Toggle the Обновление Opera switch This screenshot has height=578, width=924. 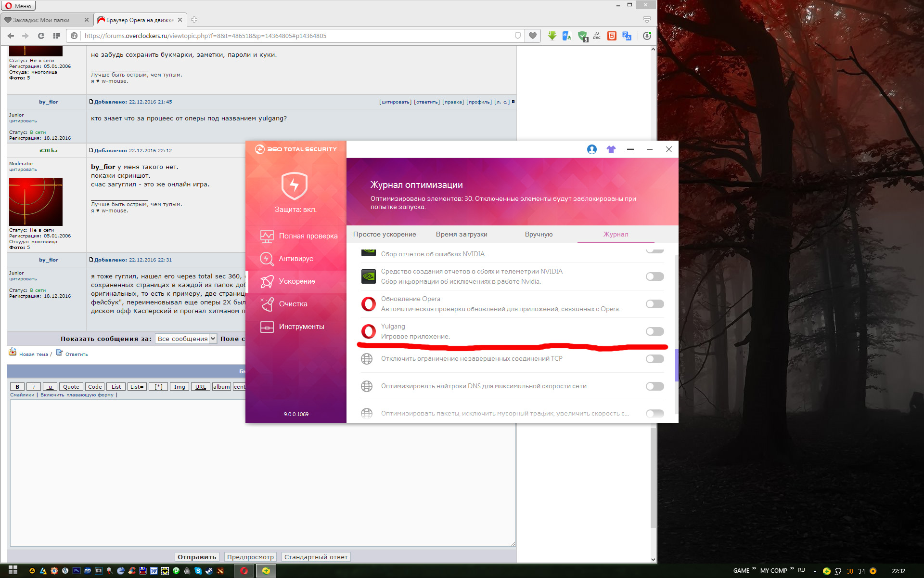click(x=654, y=304)
